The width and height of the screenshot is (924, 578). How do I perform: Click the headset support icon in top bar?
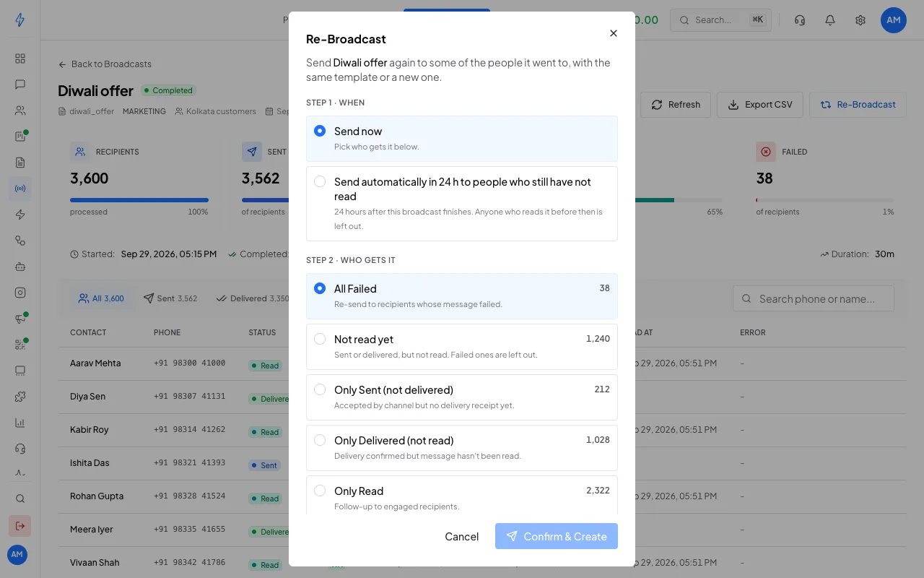[800, 20]
